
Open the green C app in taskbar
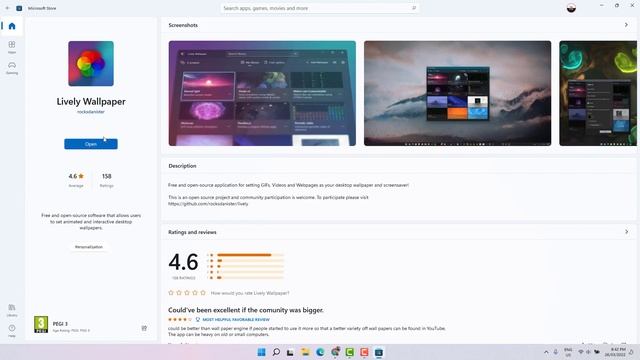pos(350,352)
